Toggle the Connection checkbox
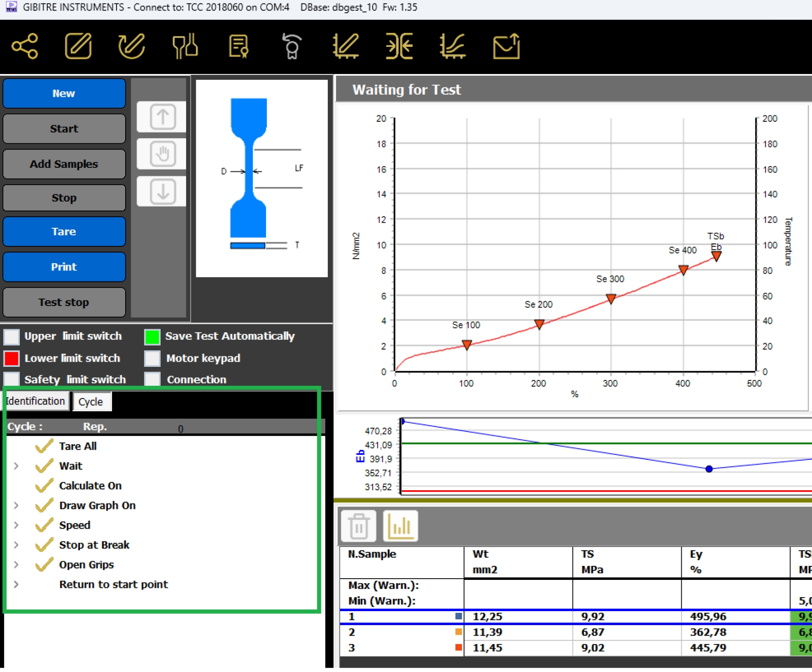 click(x=152, y=379)
